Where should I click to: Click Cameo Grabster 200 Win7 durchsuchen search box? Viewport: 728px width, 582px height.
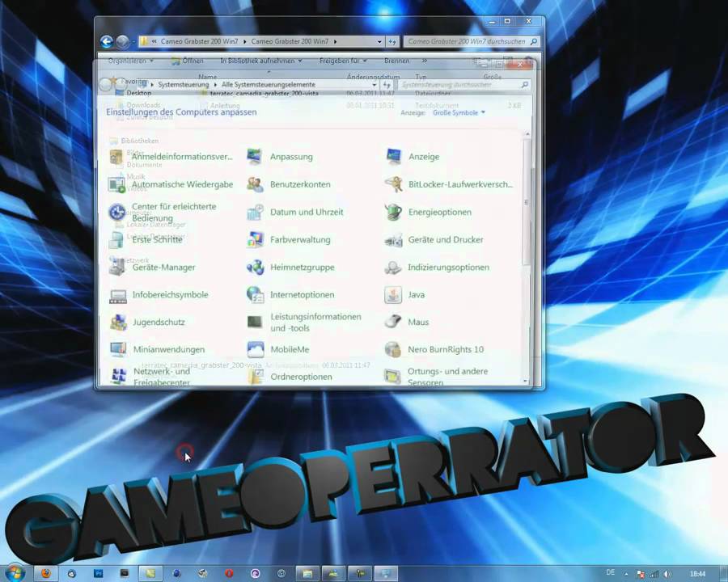pyautogui.click(x=472, y=42)
